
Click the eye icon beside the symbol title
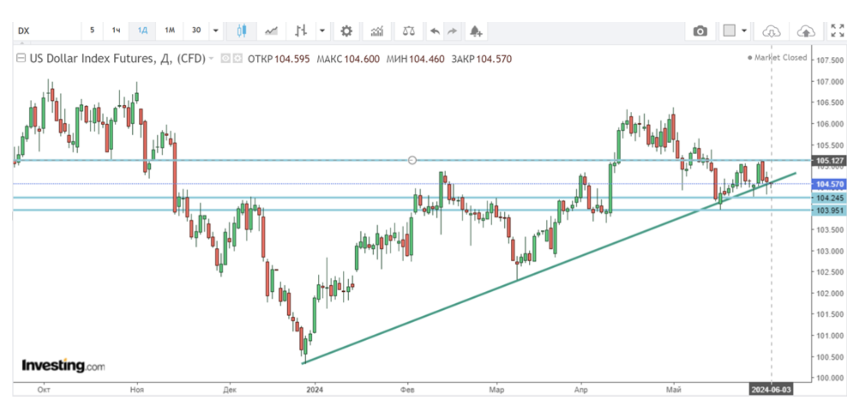[x=225, y=58]
